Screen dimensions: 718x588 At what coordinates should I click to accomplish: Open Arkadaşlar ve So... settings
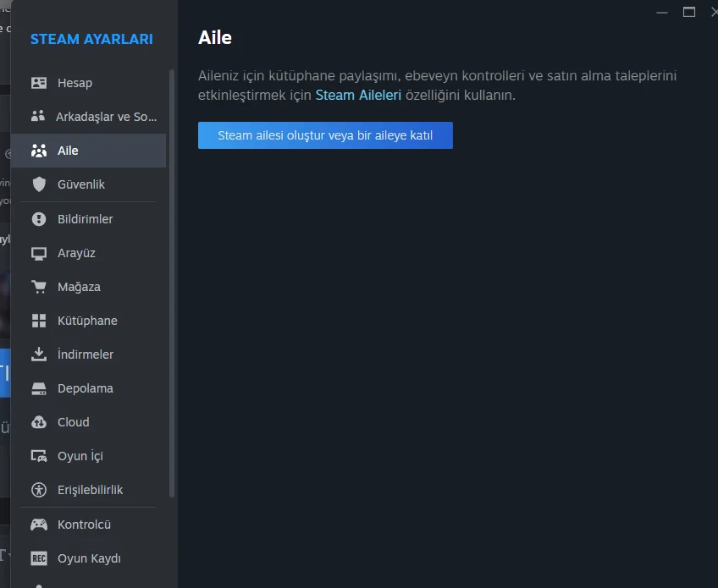pos(88,117)
